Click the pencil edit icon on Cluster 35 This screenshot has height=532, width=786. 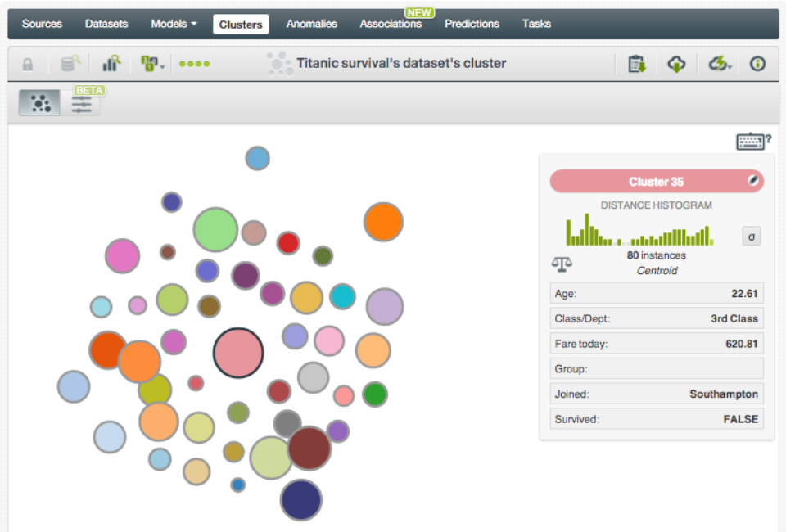(x=754, y=181)
